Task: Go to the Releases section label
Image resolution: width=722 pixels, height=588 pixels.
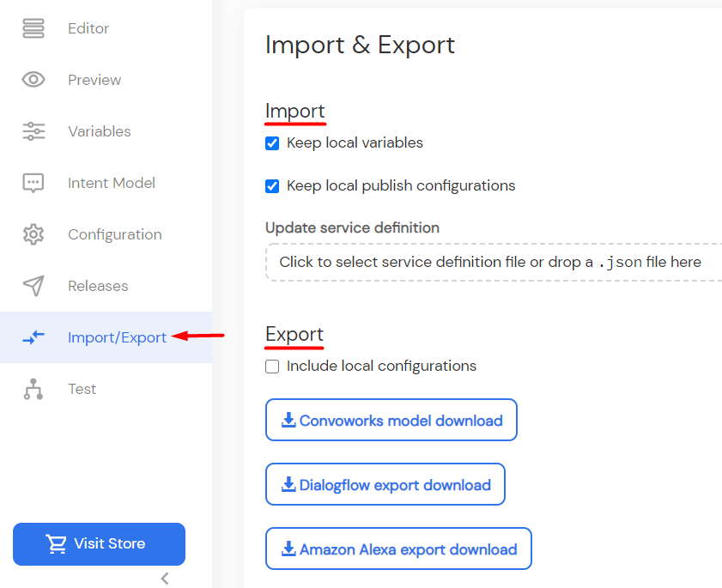Action: point(98,286)
